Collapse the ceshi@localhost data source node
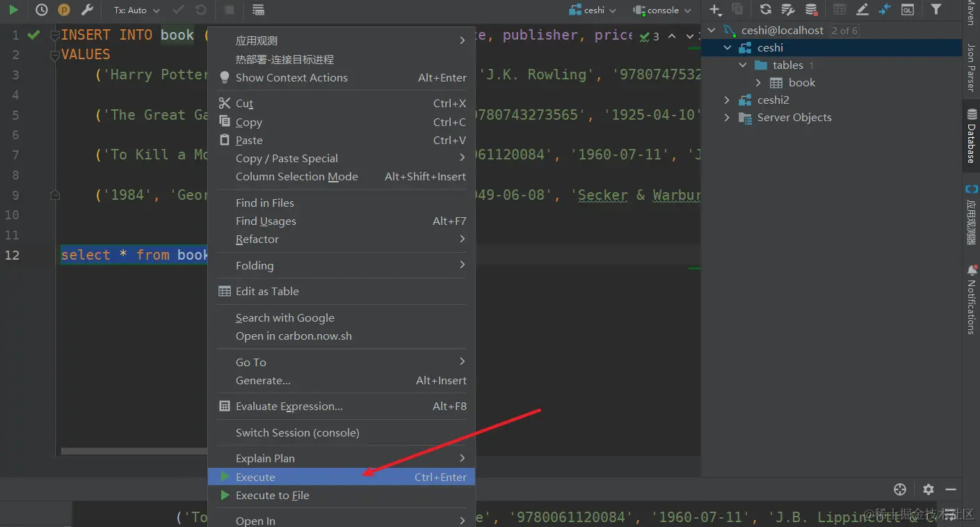Viewport: 980px width, 527px height. coord(712,31)
